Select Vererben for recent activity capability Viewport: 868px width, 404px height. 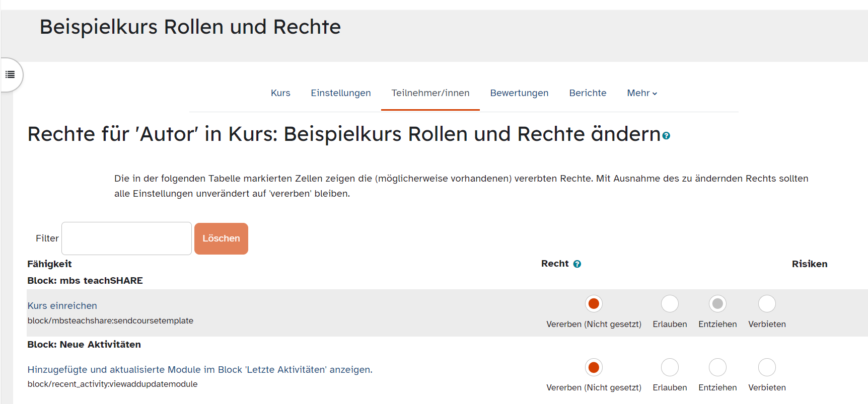(594, 367)
